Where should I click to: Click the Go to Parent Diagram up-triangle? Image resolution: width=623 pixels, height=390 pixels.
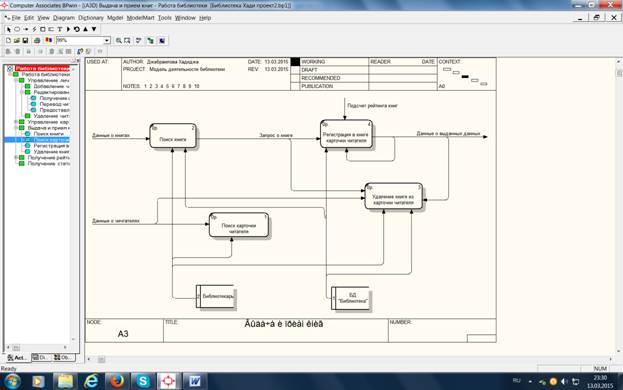[85, 29]
